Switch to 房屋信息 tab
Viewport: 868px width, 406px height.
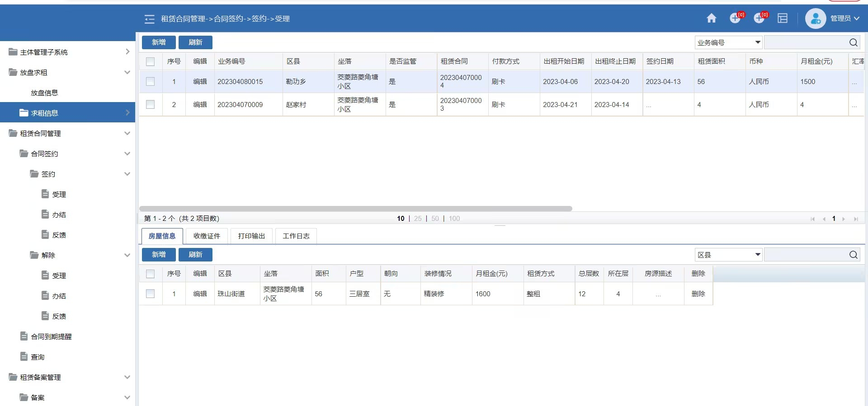(x=162, y=236)
